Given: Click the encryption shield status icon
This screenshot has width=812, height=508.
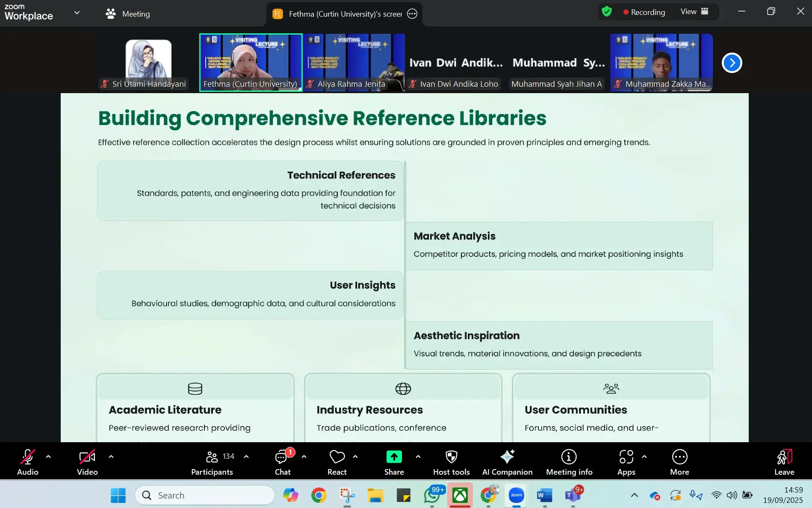Looking at the screenshot, I should [x=606, y=12].
